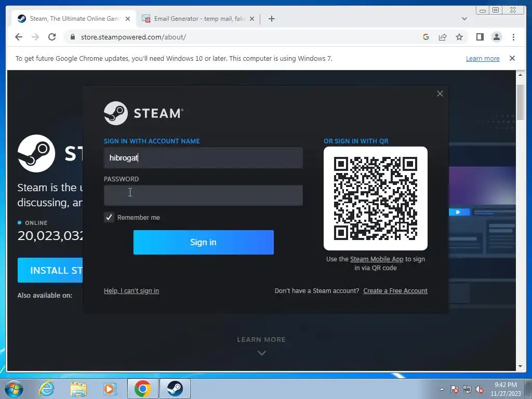Click the Chrome taskbar icon
532x399 pixels.
point(142,389)
